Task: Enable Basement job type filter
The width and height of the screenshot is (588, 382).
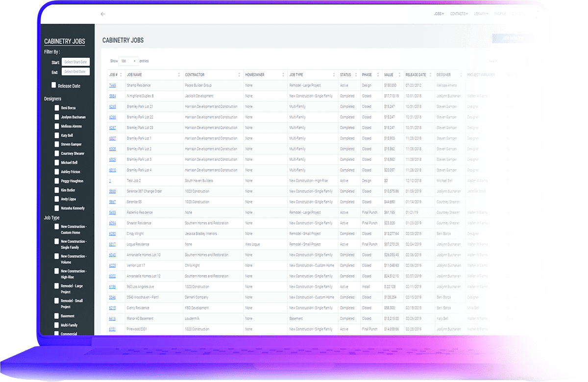Action: [57, 316]
